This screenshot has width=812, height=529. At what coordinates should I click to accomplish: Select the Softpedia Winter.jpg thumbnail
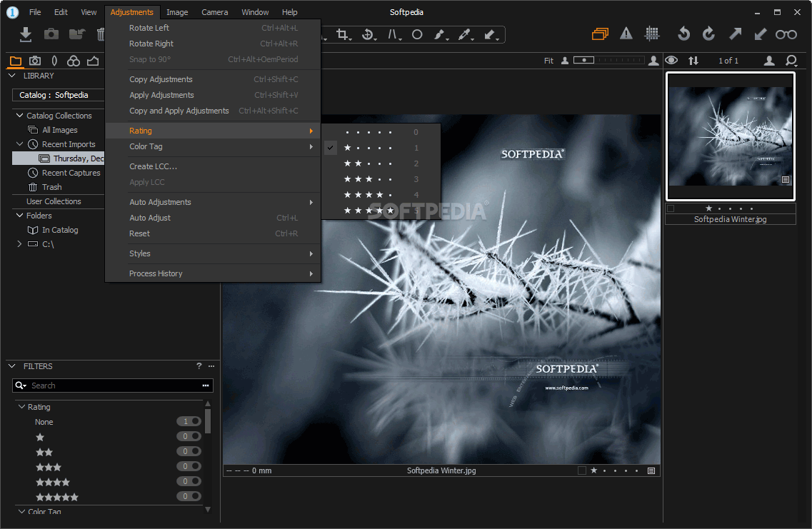730,136
